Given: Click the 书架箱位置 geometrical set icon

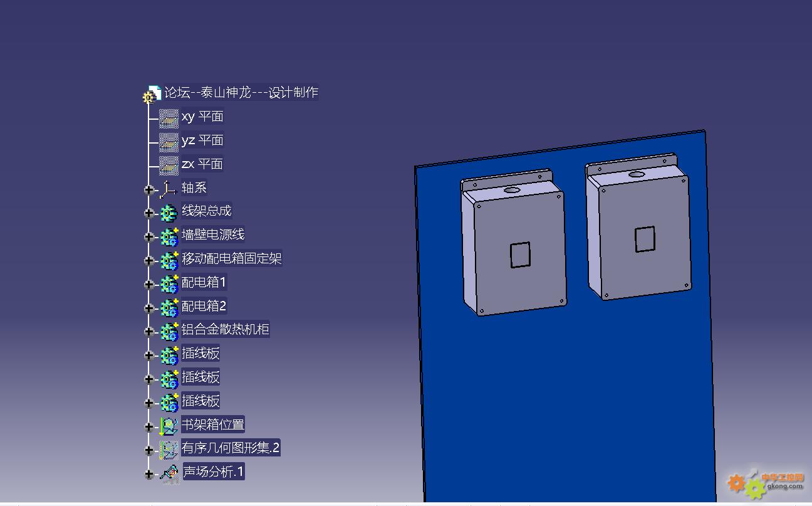Looking at the screenshot, I should click(x=169, y=426).
